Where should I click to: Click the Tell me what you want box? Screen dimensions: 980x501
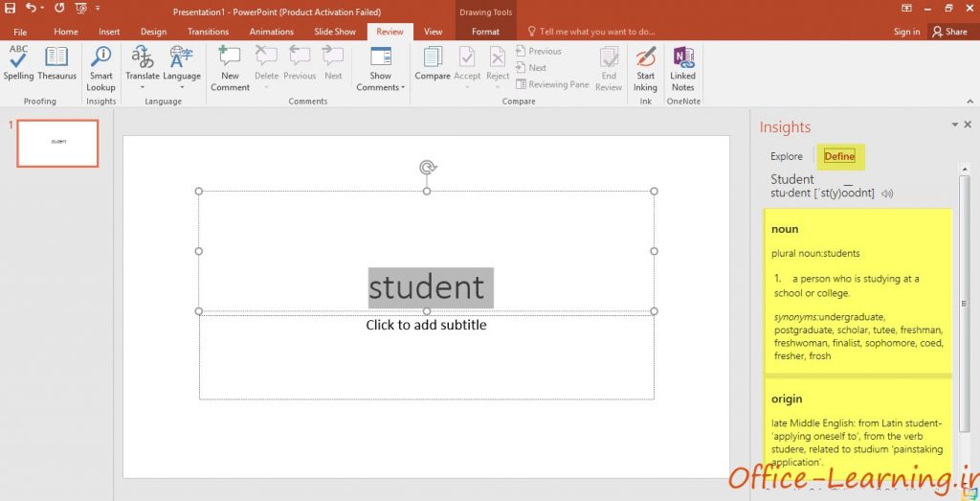pos(591,32)
